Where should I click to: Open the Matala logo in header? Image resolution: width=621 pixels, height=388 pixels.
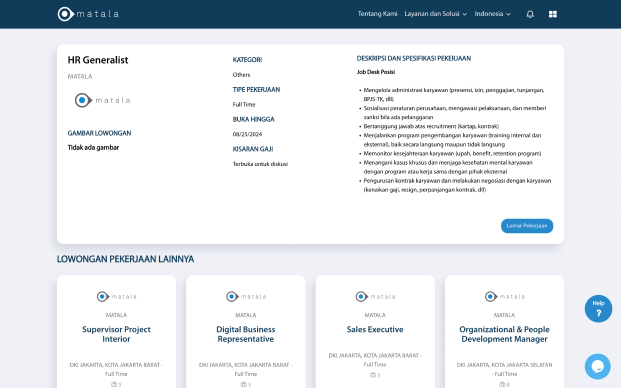click(88, 14)
